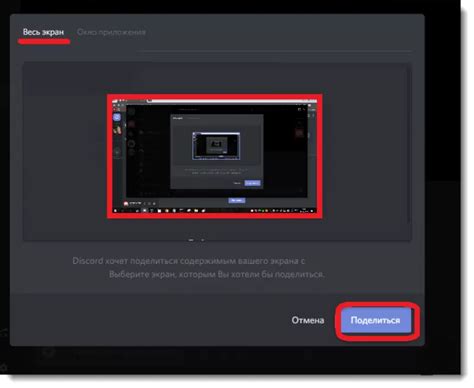474x388 pixels.
Task: Select the full screen preview thumbnail
Action: (215, 156)
